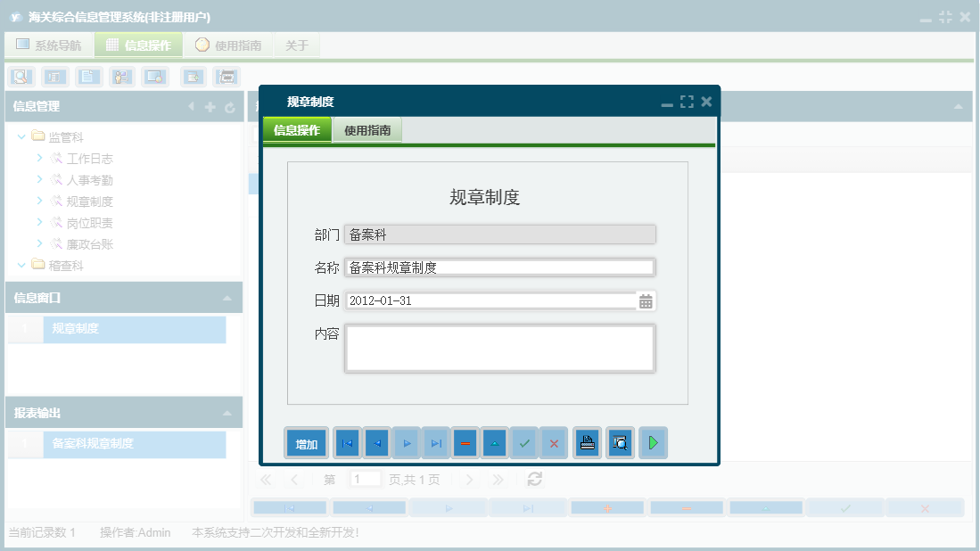Click the magnifier search icon in the main toolbar
This screenshot has height=551, width=980.
[x=20, y=77]
